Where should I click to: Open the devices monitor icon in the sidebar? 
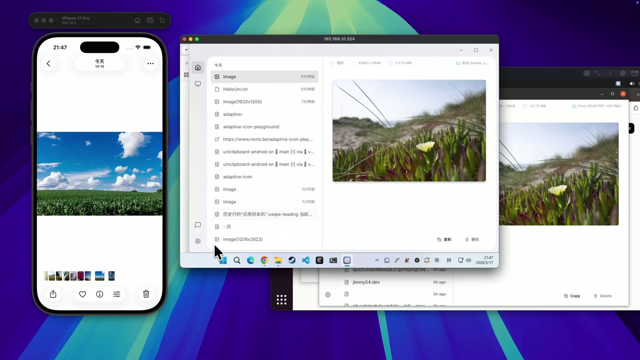198,84
